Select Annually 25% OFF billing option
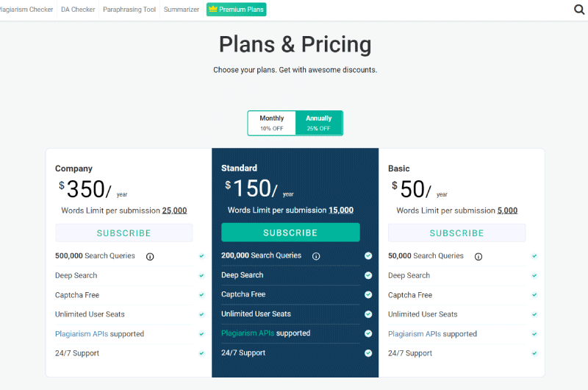Viewport: 588px width, 390px height. [319, 123]
